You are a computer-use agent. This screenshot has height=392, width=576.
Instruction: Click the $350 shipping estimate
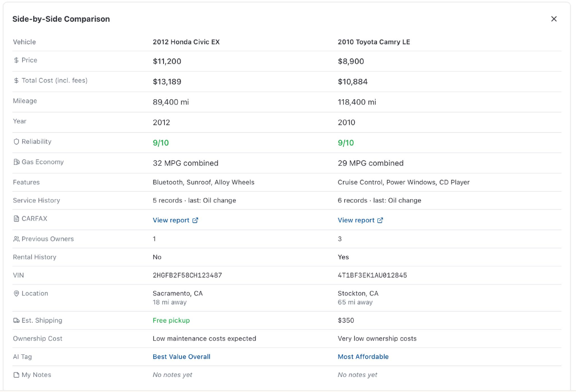click(x=346, y=320)
